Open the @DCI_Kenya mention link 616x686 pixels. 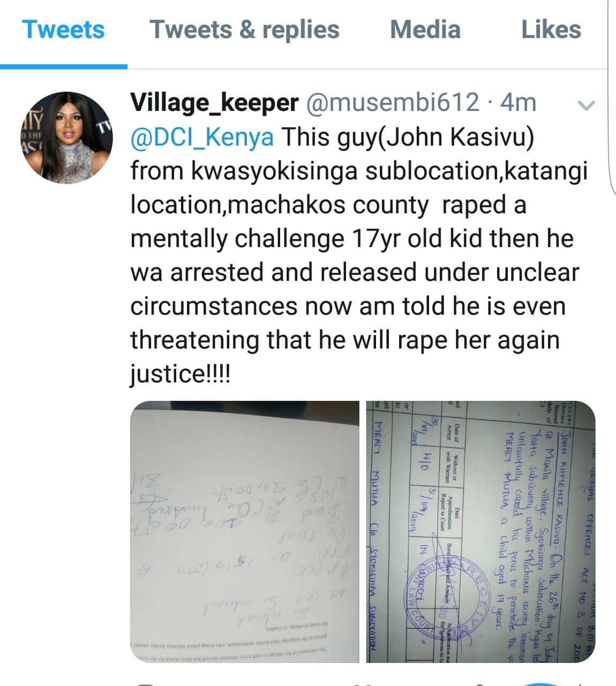(x=202, y=137)
